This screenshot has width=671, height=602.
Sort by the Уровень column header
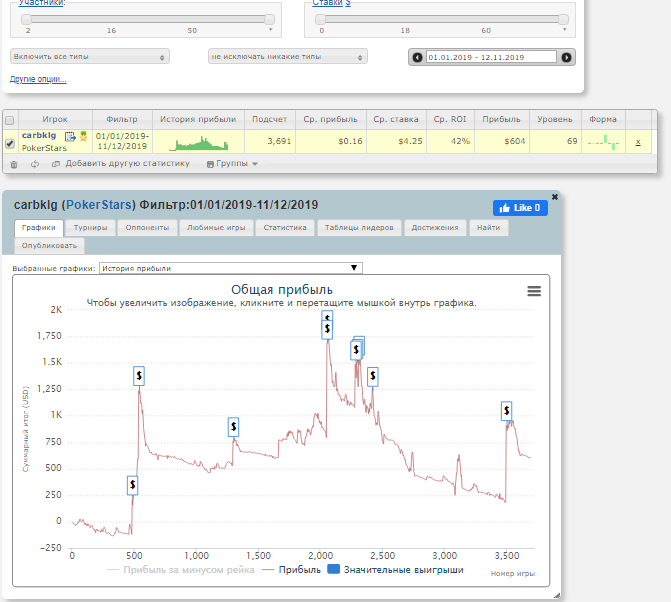coord(555,119)
